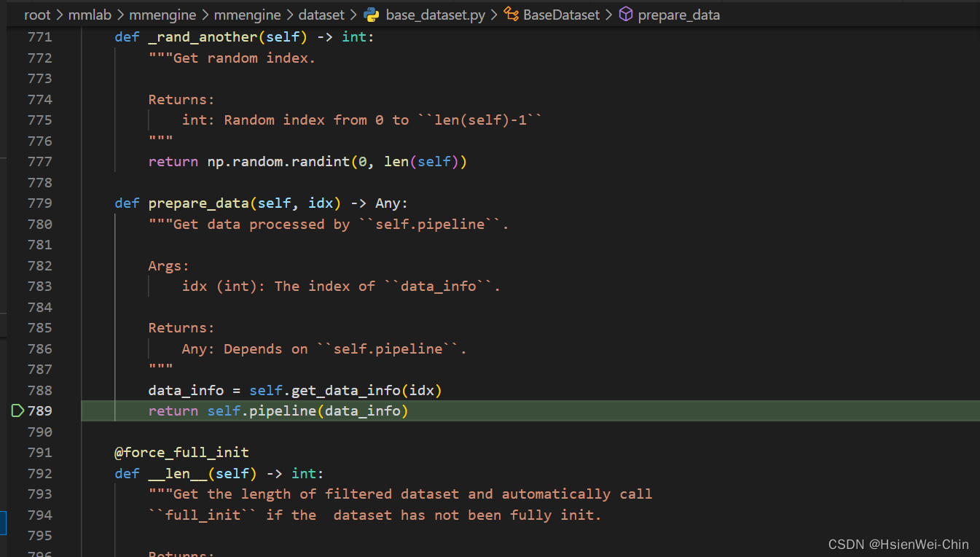
Task: Click the 'return' keyword on line 777
Action: point(173,161)
